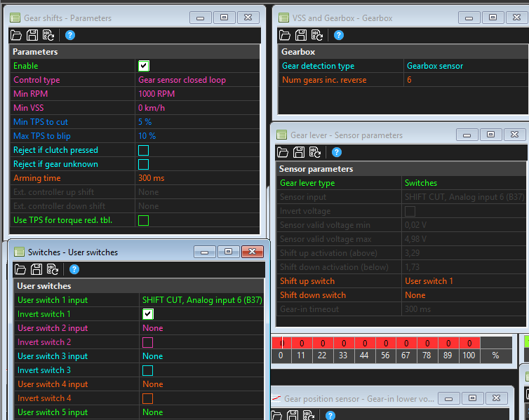The width and height of the screenshot is (529, 420).
Task: Edit Max TPS to blip value 10 %
Action: 197,136
